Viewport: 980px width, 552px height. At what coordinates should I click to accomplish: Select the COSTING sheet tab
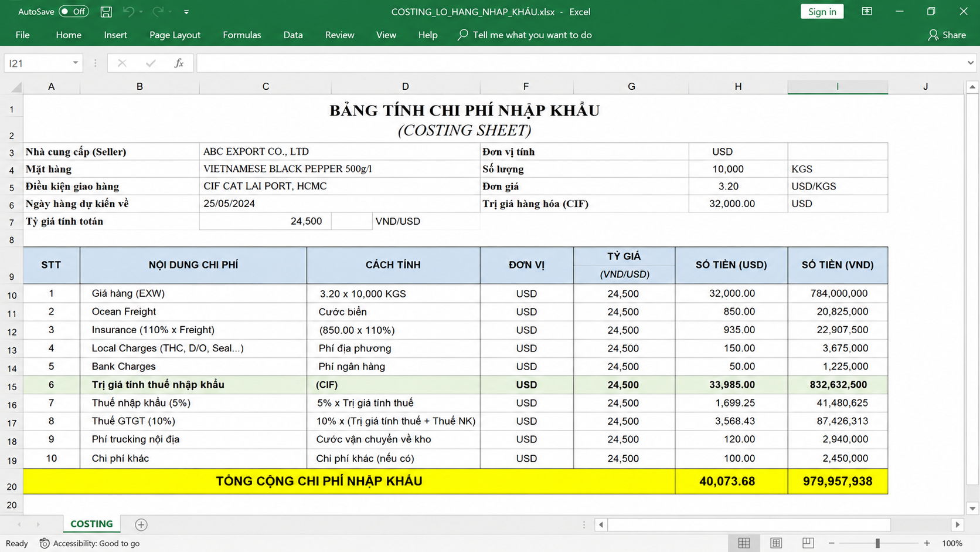click(x=91, y=524)
